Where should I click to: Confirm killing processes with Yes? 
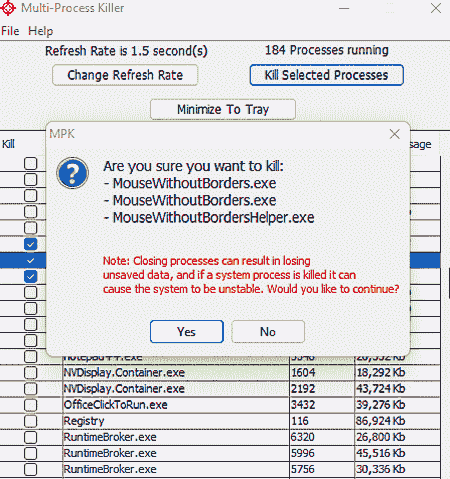coord(187,332)
